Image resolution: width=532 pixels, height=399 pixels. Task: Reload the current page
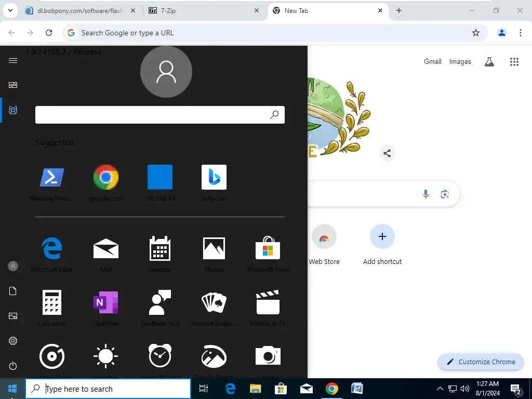tap(49, 33)
